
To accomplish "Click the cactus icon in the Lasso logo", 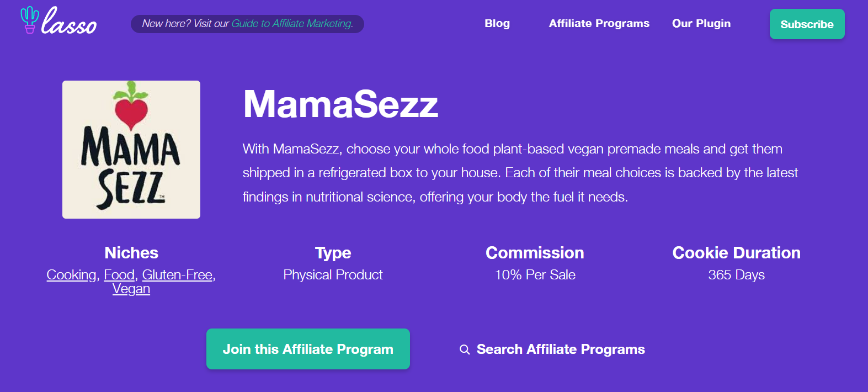I will coord(29,20).
